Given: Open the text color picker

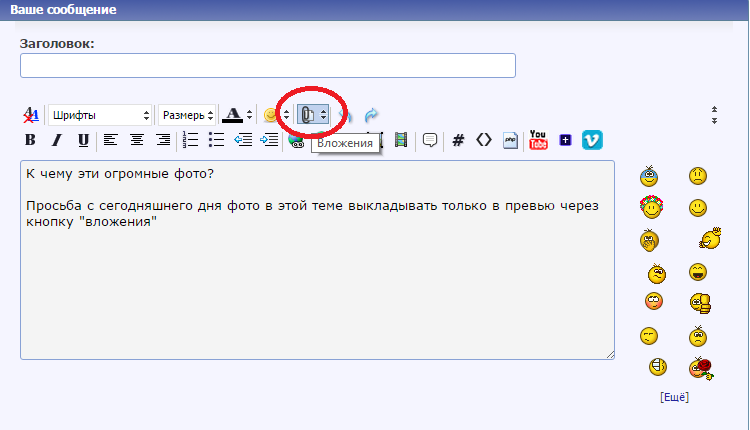Looking at the screenshot, I should coord(236,115).
